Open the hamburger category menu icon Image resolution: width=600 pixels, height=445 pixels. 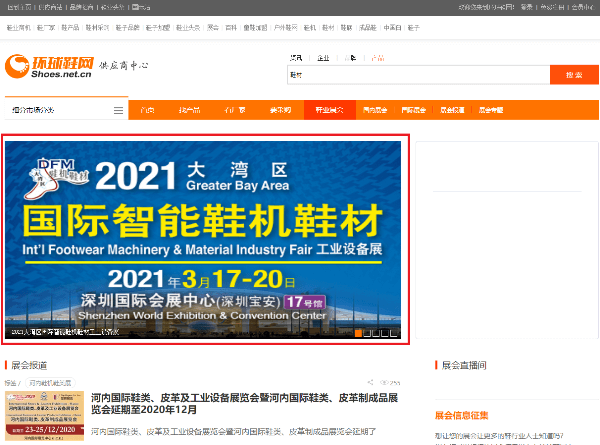pos(118,111)
